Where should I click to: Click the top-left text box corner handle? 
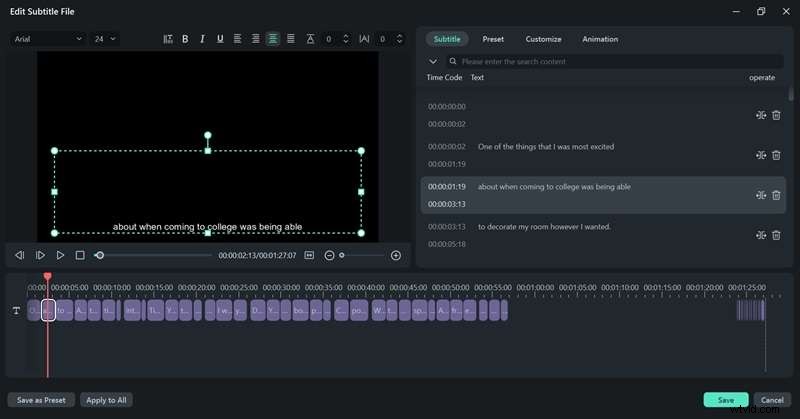[55, 151]
